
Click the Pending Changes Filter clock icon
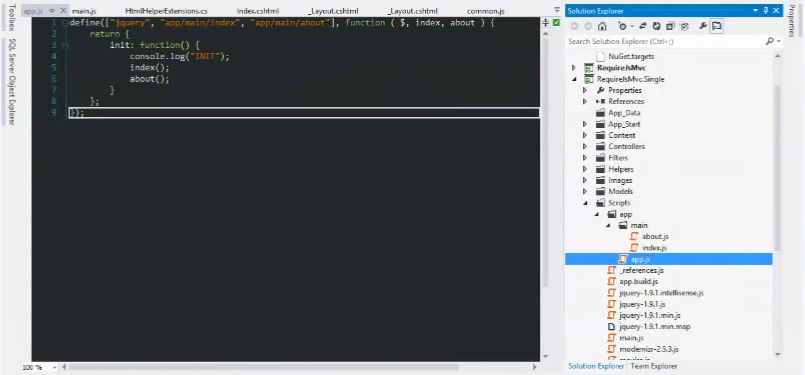point(622,26)
